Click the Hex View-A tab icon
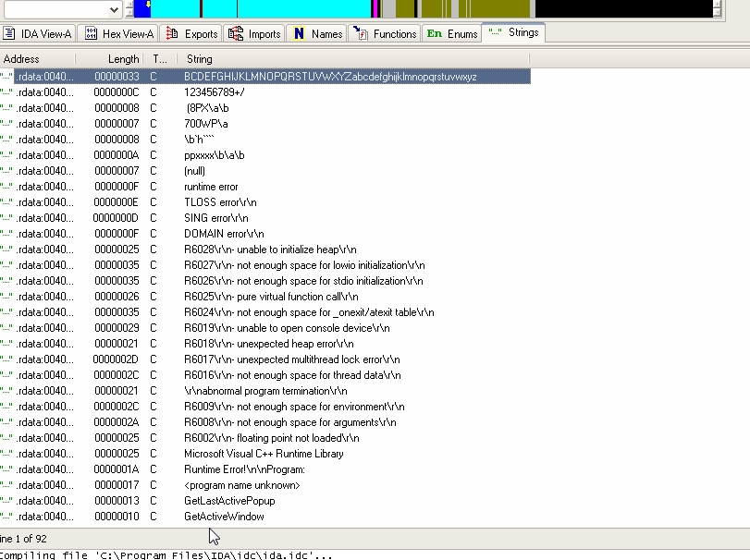The height and width of the screenshot is (560, 750). pyautogui.click(x=91, y=34)
